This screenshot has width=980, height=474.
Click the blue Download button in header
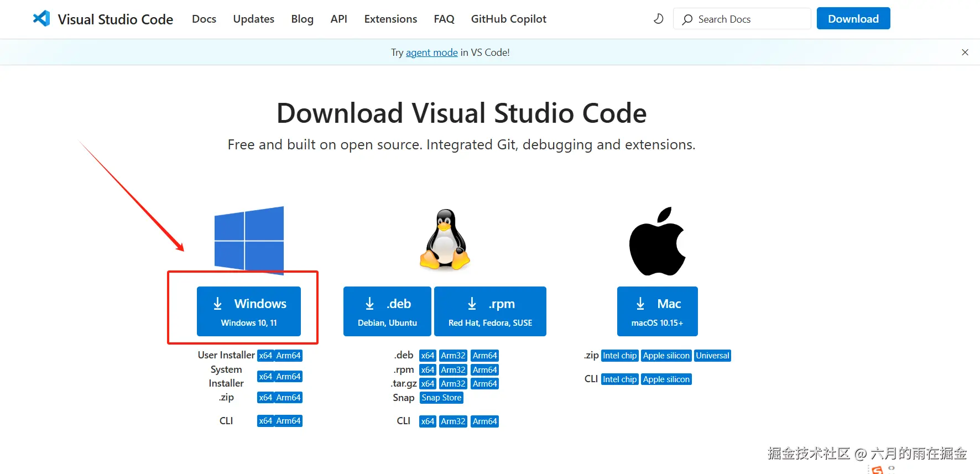(x=853, y=19)
